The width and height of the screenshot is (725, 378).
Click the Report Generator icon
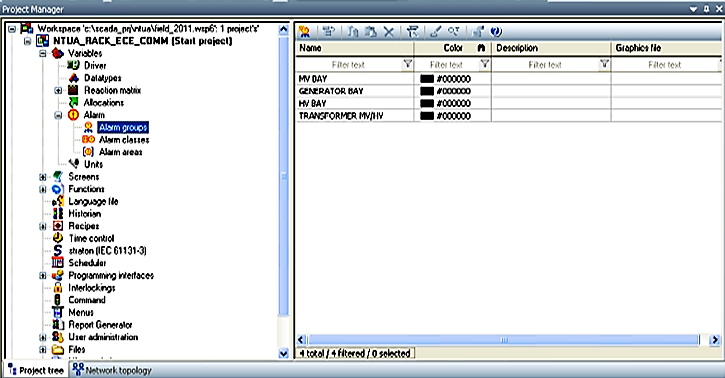[x=58, y=324]
